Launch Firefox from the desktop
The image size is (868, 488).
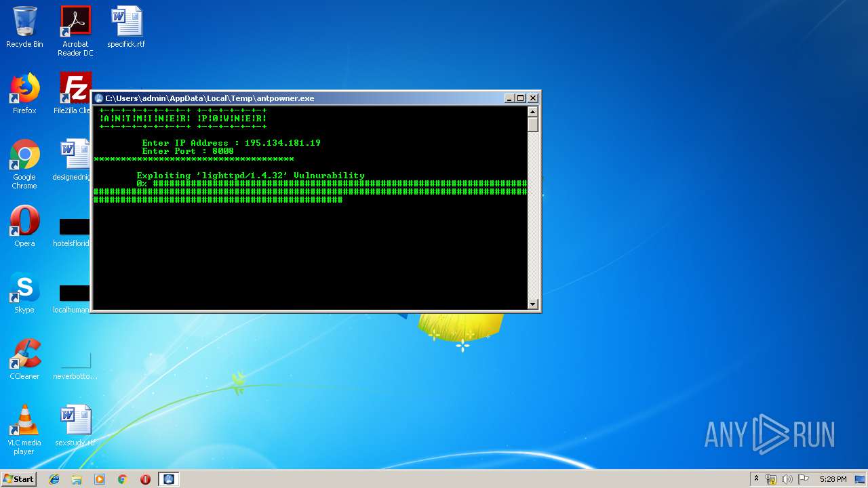click(x=24, y=94)
